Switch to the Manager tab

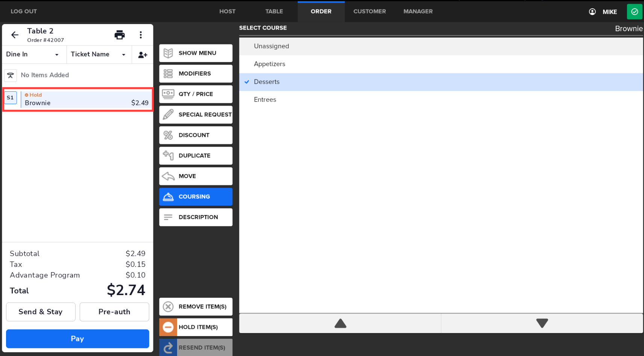pyautogui.click(x=418, y=12)
